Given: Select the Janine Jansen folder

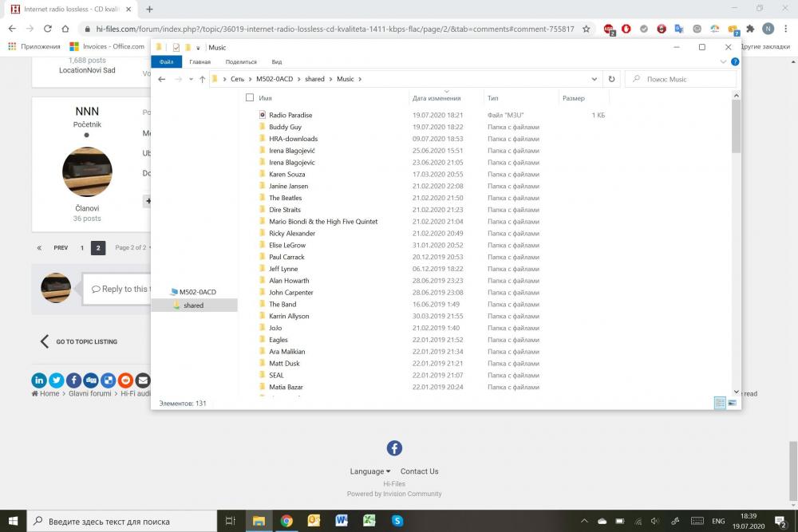Looking at the screenshot, I should (289, 186).
